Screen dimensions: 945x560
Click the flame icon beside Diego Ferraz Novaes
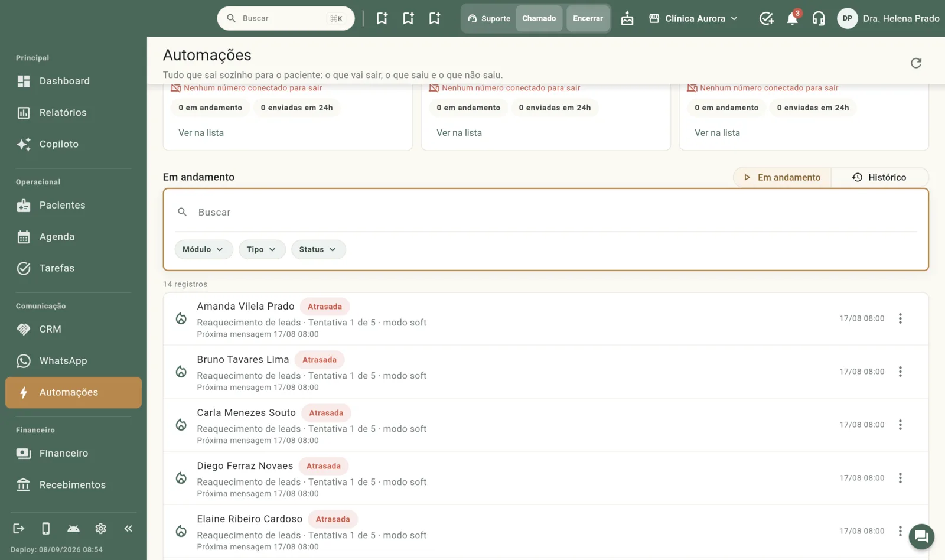point(181,478)
